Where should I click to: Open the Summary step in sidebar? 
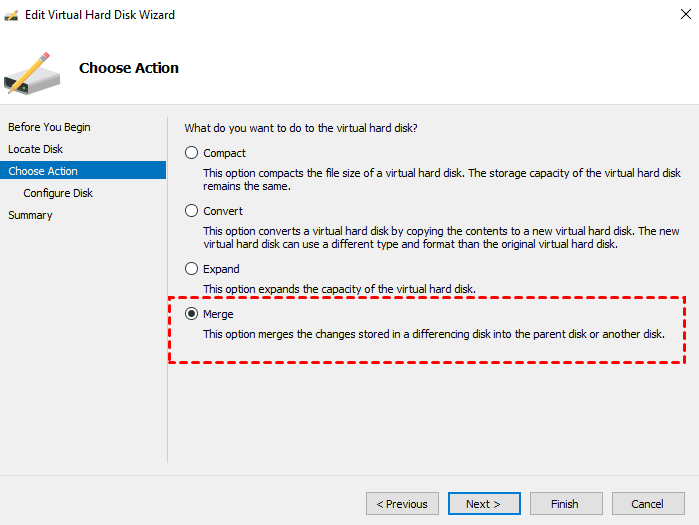(30, 215)
